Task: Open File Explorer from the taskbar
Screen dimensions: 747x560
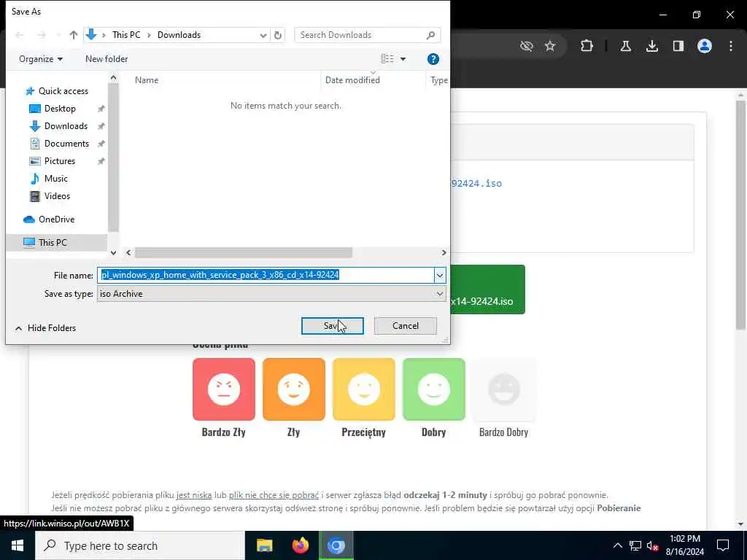Action: click(x=264, y=545)
